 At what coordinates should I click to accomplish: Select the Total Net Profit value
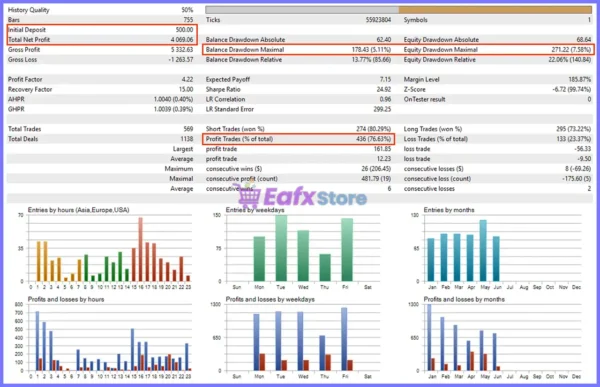tap(182, 39)
